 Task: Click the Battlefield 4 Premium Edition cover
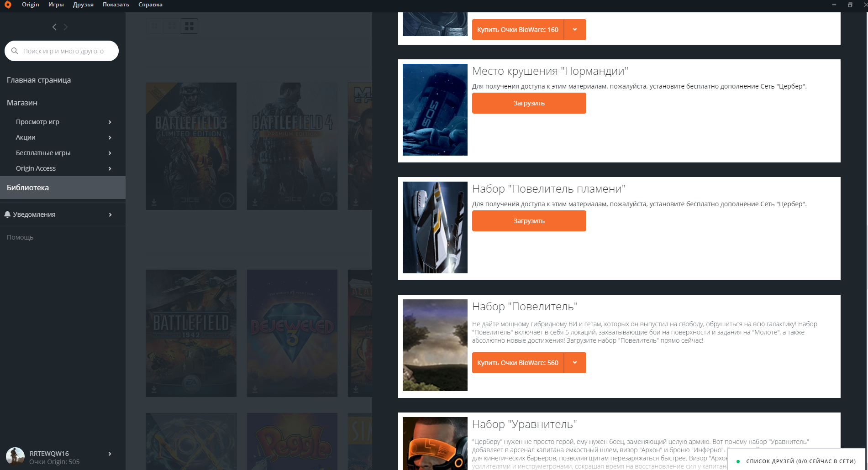292,146
